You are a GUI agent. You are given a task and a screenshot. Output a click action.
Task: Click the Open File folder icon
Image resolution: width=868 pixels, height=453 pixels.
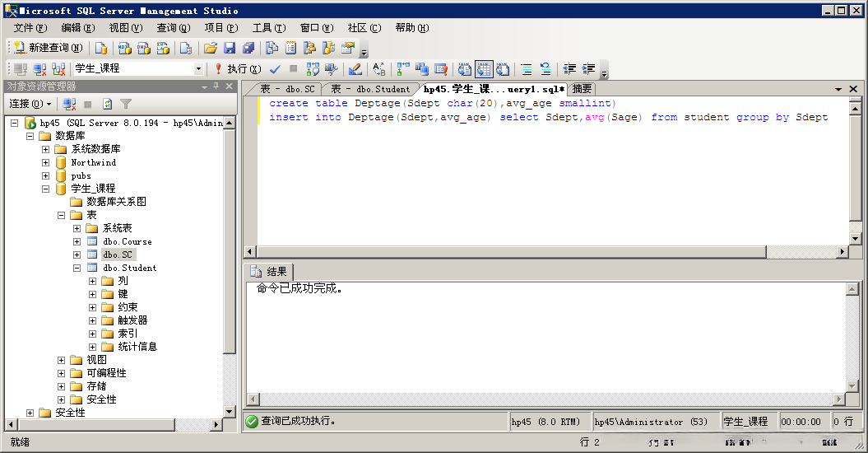(211, 49)
